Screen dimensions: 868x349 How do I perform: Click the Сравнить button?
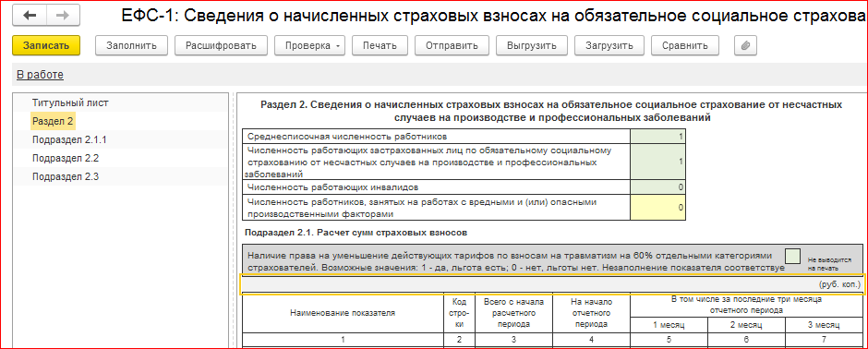point(685,45)
